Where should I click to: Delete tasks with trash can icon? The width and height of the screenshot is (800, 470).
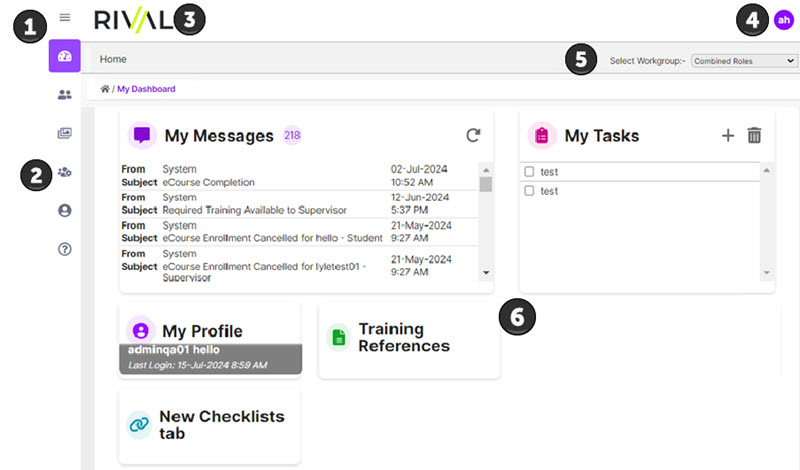755,135
